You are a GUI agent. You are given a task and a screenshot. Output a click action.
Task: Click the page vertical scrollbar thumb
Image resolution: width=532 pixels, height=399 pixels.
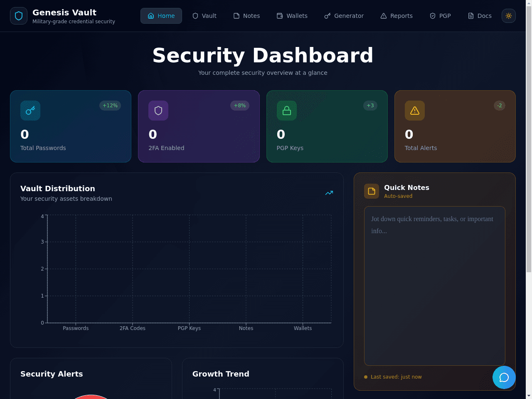tap(529, 139)
